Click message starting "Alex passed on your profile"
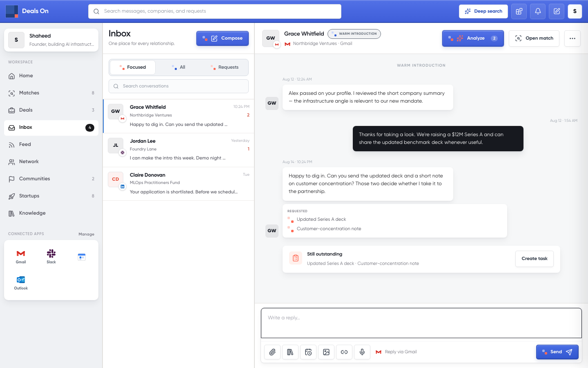Viewport: 588px width, 368px height. (368, 97)
